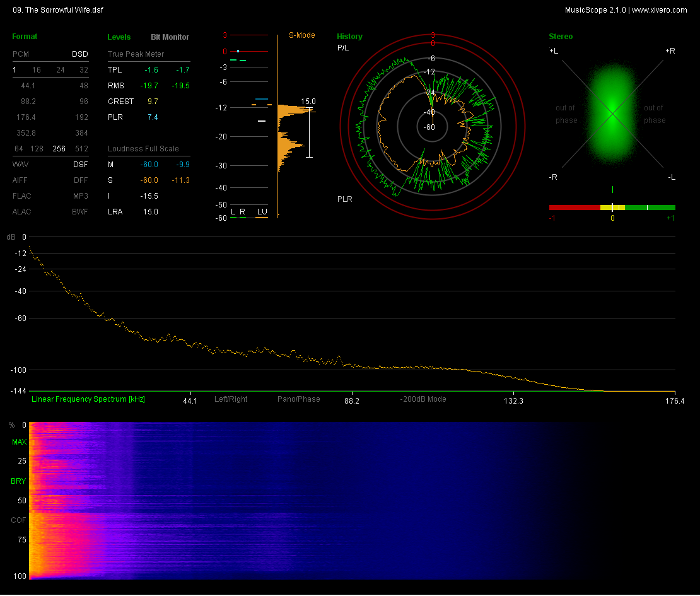Select the BRY spectrogram color scheme
The width and height of the screenshot is (700, 596).
coord(19,481)
